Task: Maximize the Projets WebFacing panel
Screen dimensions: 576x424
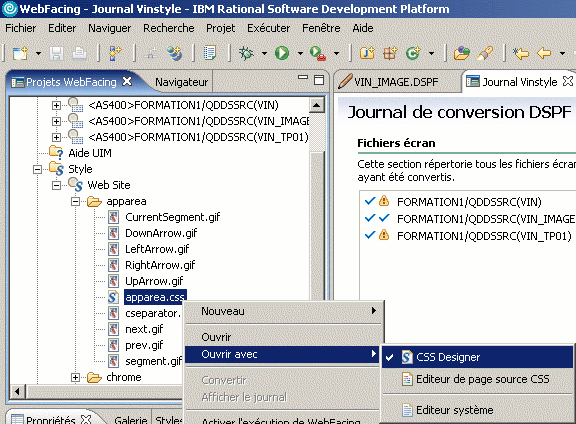Action: (319, 80)
